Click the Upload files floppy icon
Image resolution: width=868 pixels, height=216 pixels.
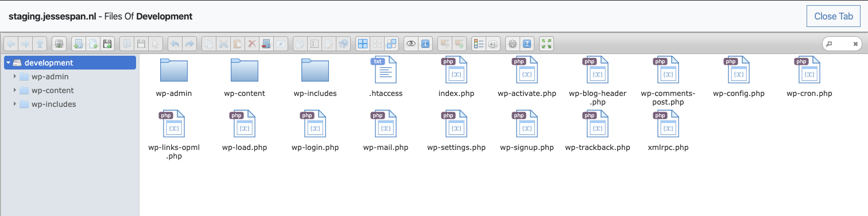[x=107, y=43]
